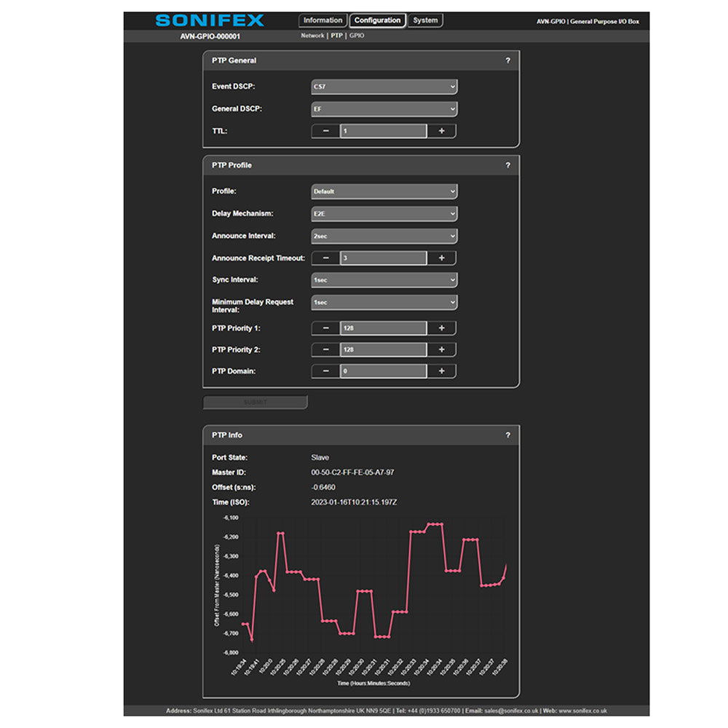Decrease the TTL value with minus
The height and width of the screenshot is (728, 728).
325,131
